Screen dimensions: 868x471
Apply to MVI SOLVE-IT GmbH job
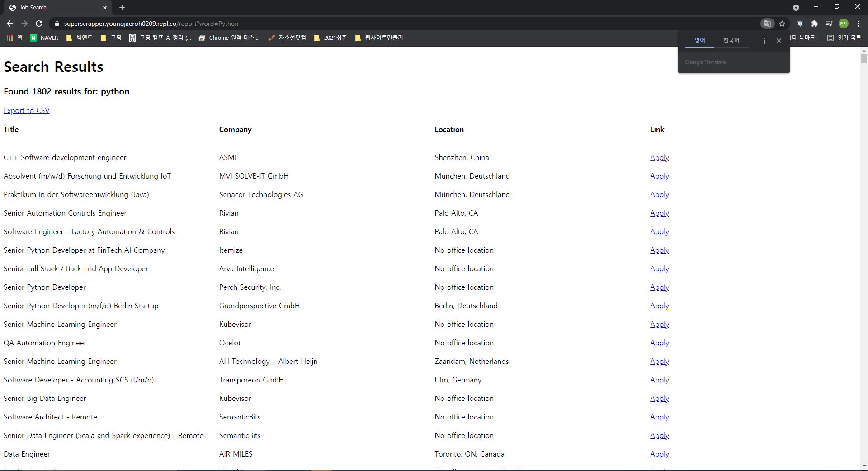click(x=660, y=176)
